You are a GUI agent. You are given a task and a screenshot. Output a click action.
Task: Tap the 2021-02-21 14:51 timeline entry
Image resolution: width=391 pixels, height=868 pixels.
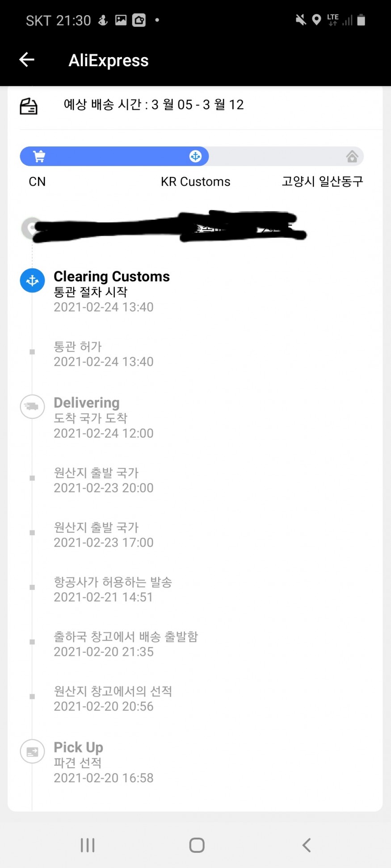113,589
